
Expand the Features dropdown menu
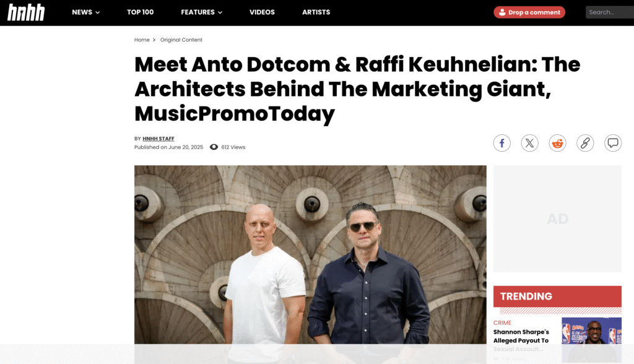tap(201, 12)
